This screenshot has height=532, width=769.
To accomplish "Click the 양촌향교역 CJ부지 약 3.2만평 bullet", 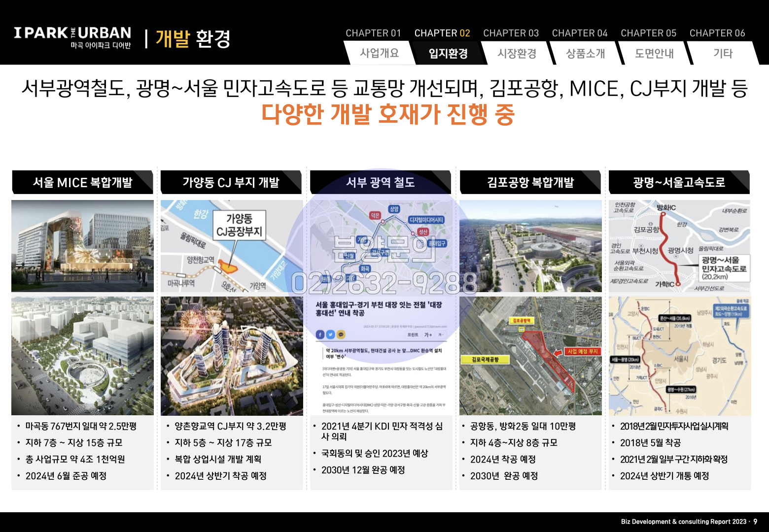I will coord(230,426).
